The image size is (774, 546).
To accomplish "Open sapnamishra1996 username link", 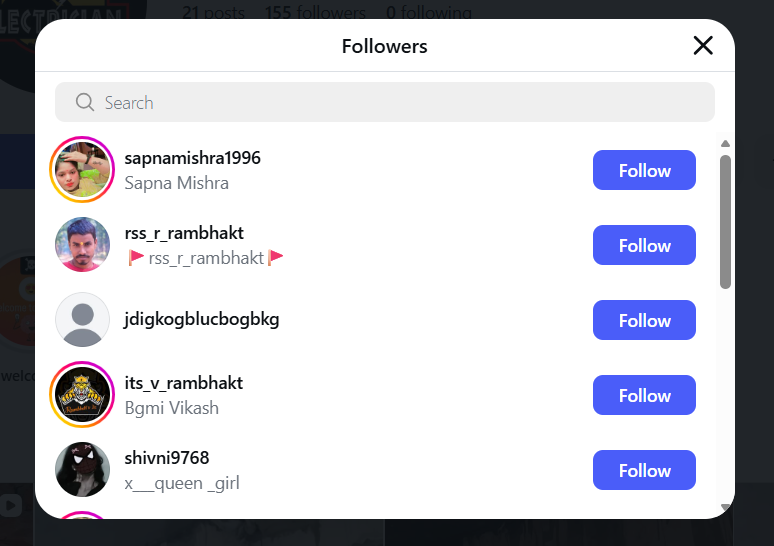I will click(192, 158).
